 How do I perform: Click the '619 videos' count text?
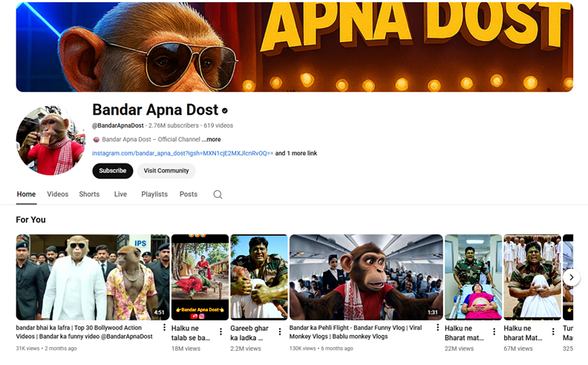pyautogui.click(x=218, y=126)
